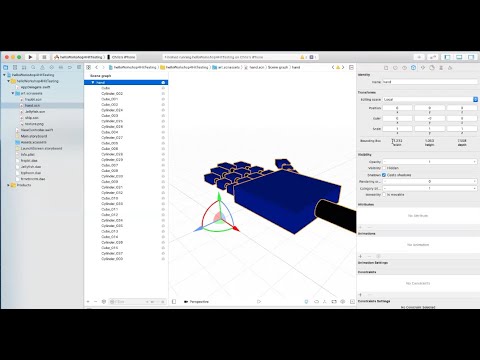This screenshot has width=480, height=360.
Task: Click the iPhone device selector in toolbar
Action: click(121, 57)
